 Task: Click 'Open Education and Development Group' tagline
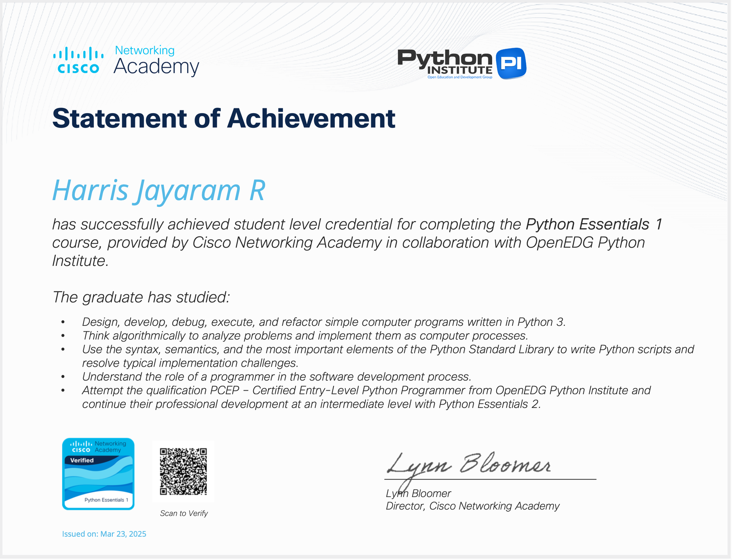(460, 77)
